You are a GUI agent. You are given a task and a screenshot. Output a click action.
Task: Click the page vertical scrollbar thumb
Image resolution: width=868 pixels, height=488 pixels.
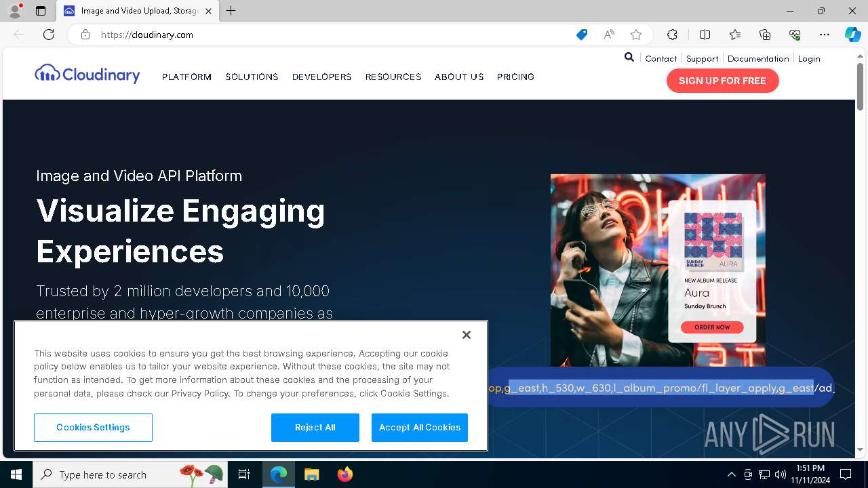pyautogui.click(x=861, y=87)
